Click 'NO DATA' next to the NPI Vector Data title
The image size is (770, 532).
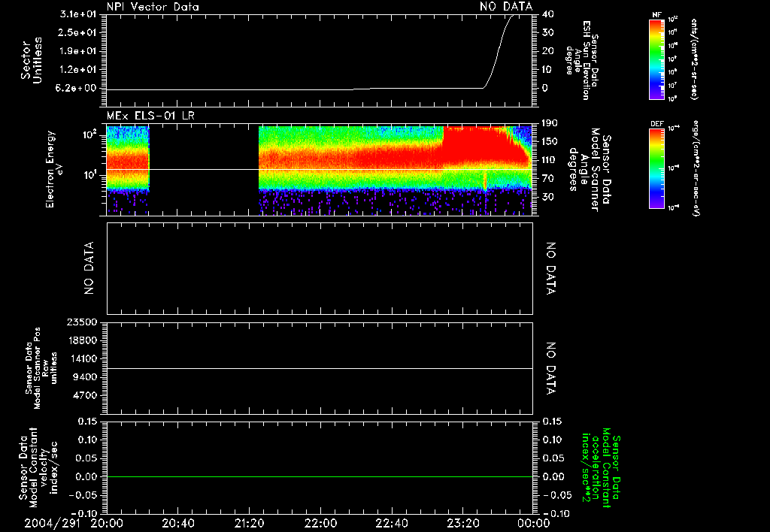point(506,7)
